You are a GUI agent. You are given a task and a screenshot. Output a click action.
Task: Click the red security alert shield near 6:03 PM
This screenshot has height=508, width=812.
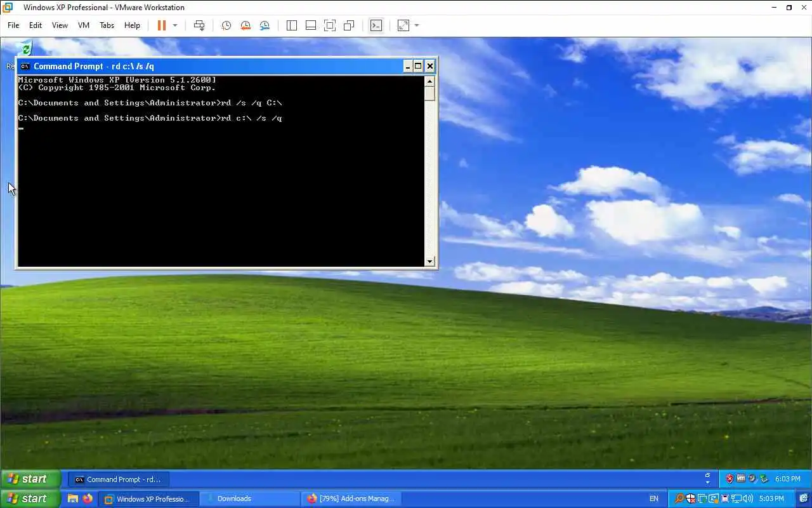(x=730, y=479)
